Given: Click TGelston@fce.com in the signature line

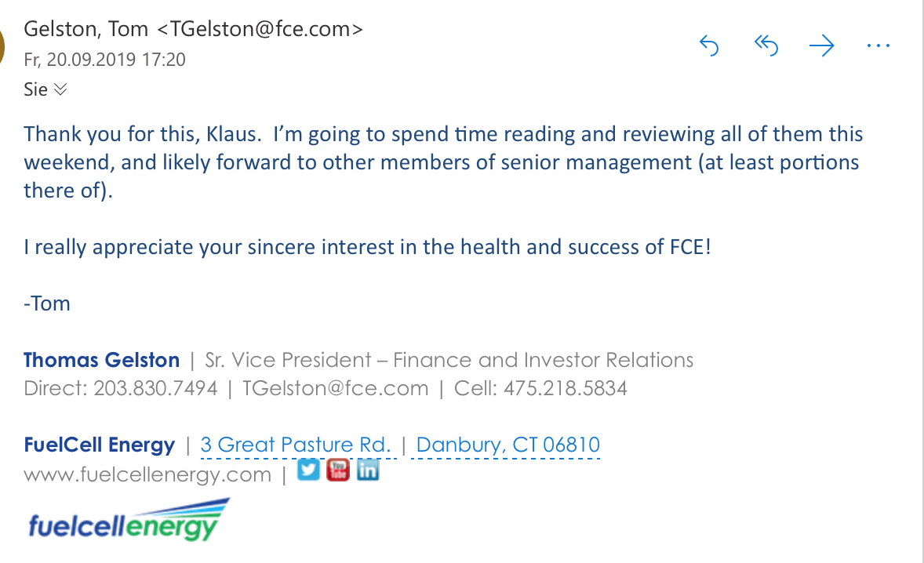Looking at the screenshot, I should tap(335, 388).
